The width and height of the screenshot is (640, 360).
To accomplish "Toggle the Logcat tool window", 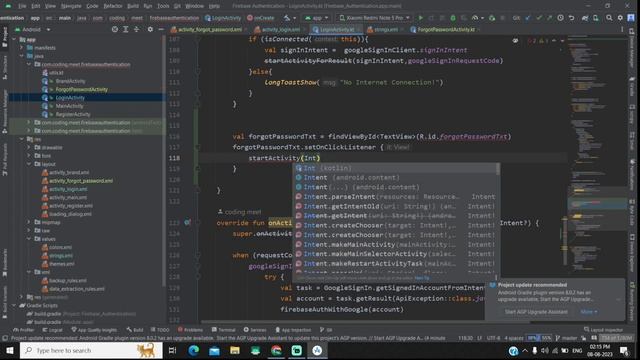I will tap(52, 330).
